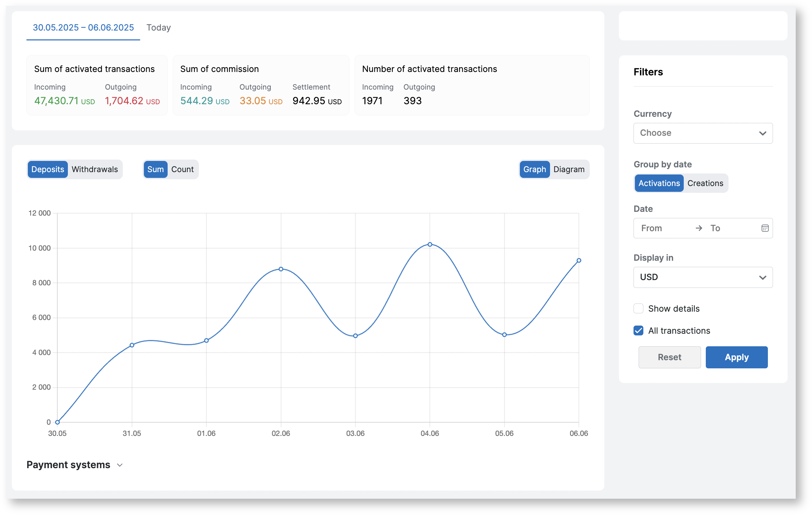Switch chart to Withdrawals

coord(95,169)
